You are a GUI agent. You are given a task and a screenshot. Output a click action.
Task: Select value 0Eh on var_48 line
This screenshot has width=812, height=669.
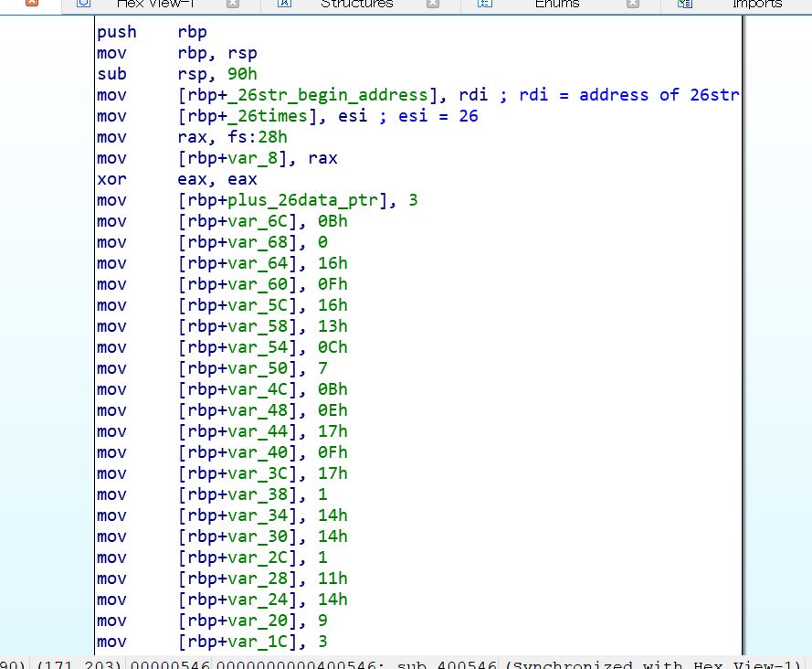pos(332,410)
